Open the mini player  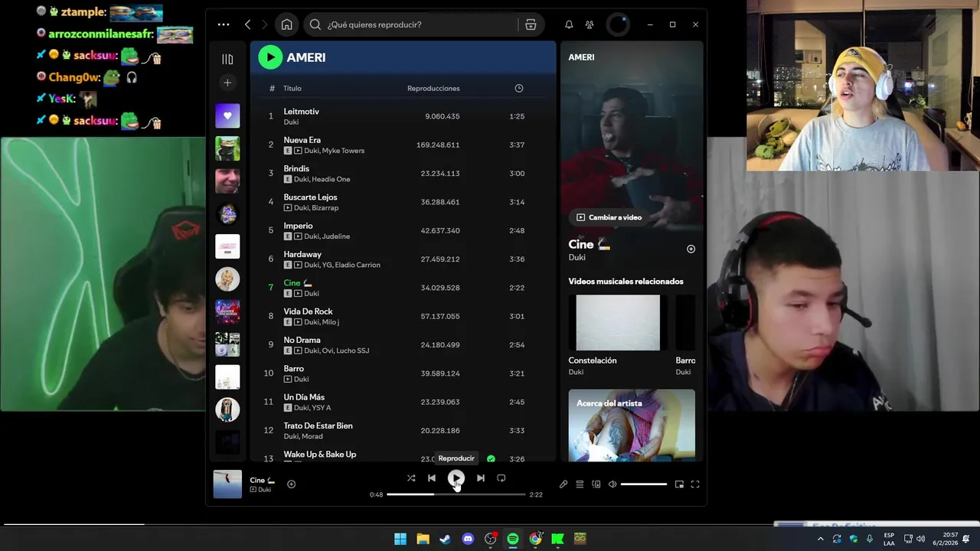[x=679, y=484]
